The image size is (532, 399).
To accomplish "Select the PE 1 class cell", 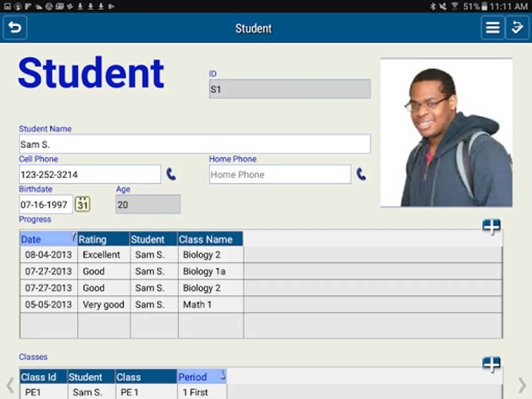I will (146, 392).
